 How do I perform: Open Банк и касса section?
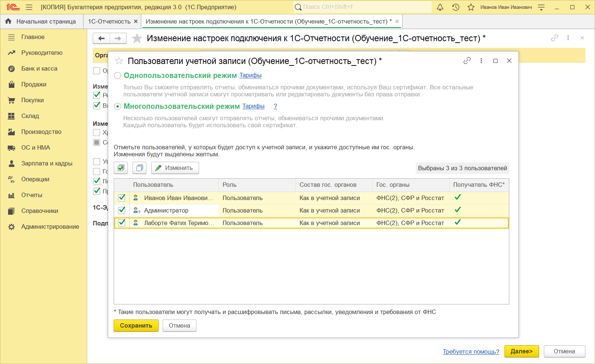point(39,68)
